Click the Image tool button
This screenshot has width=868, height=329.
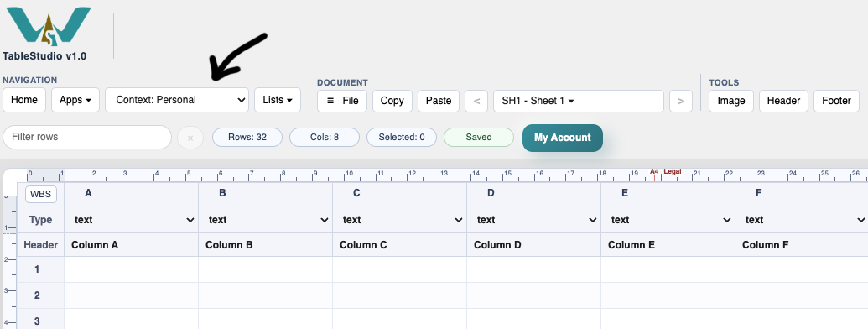coord(731,101)
